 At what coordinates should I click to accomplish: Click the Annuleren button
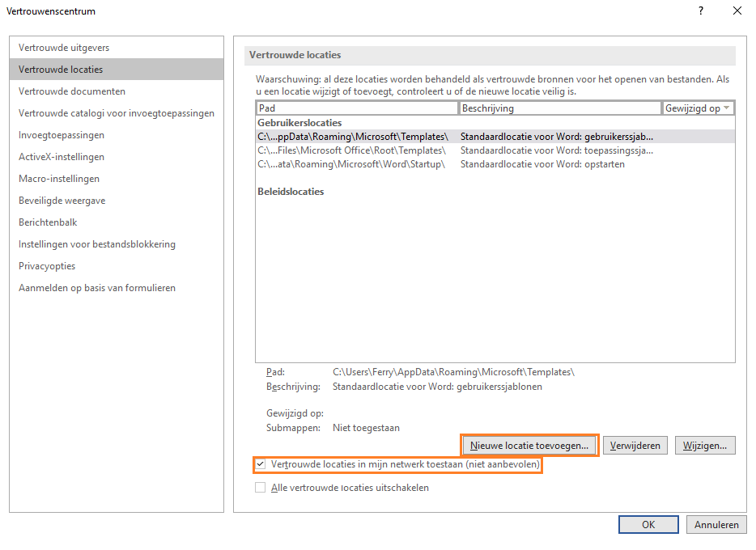716,524
